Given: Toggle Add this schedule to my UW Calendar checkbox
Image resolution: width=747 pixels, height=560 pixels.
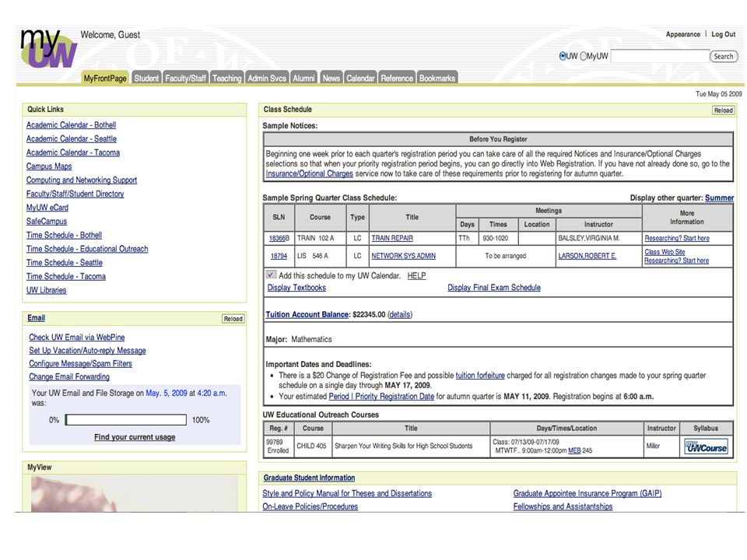Looking at the screenshot, I should click(x=271, y=275).
